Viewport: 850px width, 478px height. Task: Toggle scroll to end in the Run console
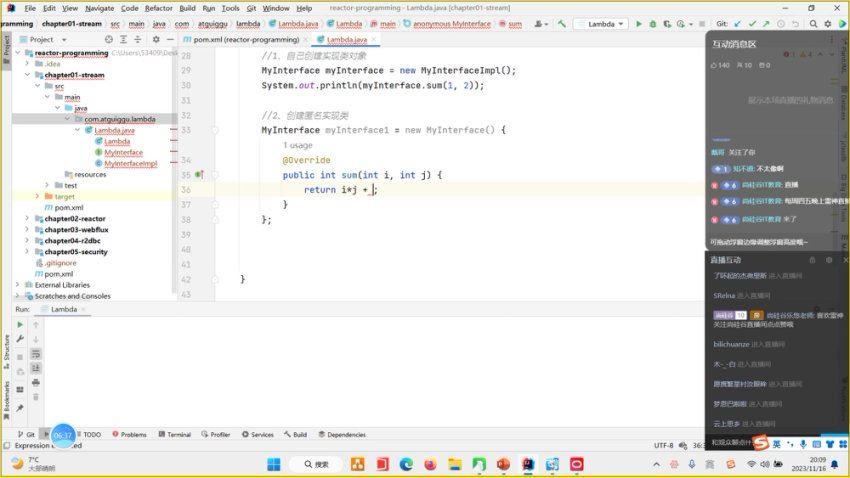36,368
